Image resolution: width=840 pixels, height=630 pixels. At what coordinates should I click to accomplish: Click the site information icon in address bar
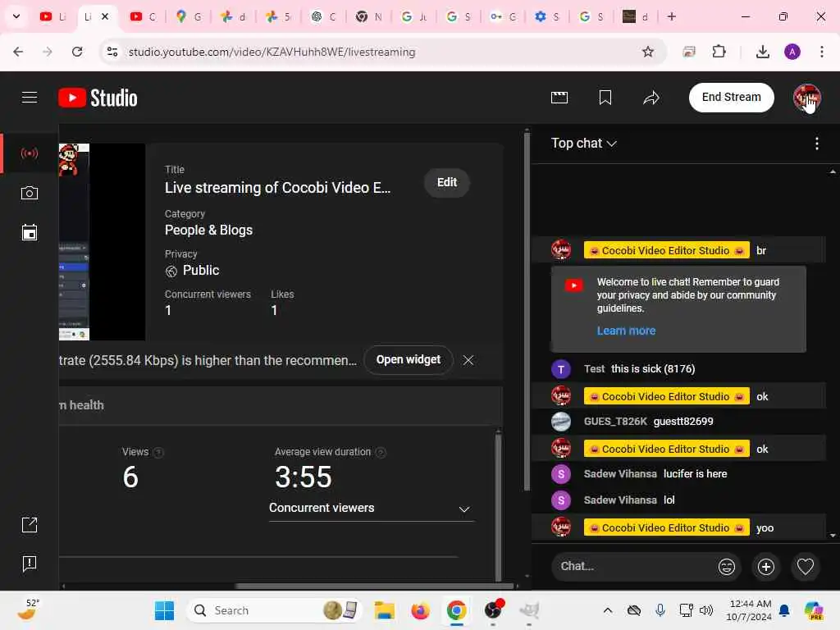click(112, 52)
